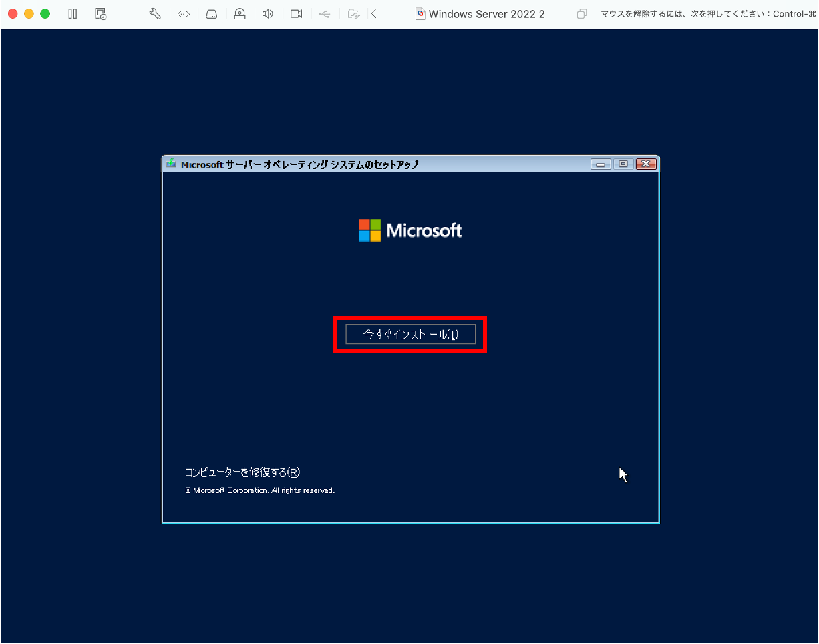Screen dimensions: 819x644
Task: Click the CD/DVD drive icon
Action: [x=239, y=14]
